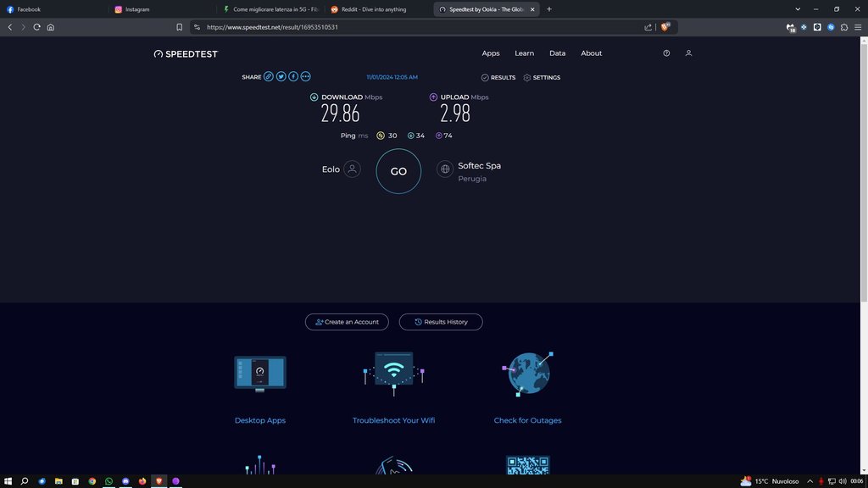Screen dimensions: 868x488
Task: Click the Eolo provider user icon
Action: pos(353,169)
